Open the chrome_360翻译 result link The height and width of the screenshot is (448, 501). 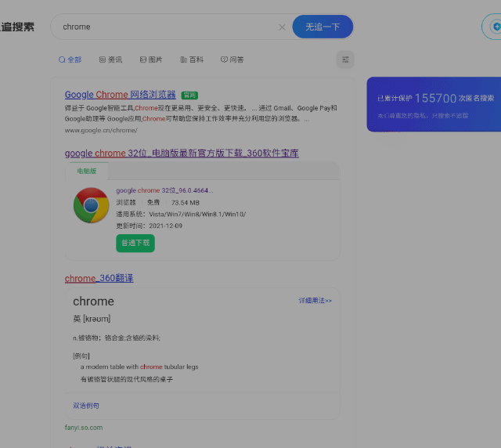click(x=99, y=278)
